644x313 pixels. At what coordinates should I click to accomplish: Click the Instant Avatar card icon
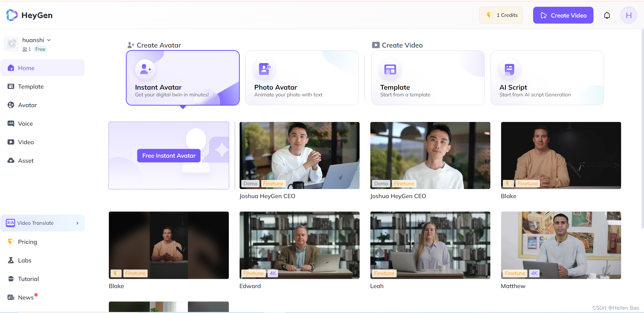(x=145, y=69)
